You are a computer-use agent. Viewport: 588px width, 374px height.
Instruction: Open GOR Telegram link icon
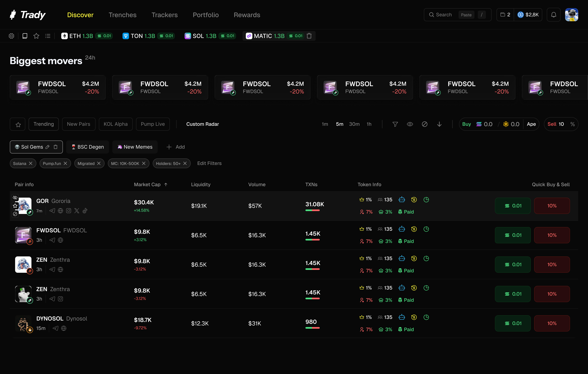(52, 211)
